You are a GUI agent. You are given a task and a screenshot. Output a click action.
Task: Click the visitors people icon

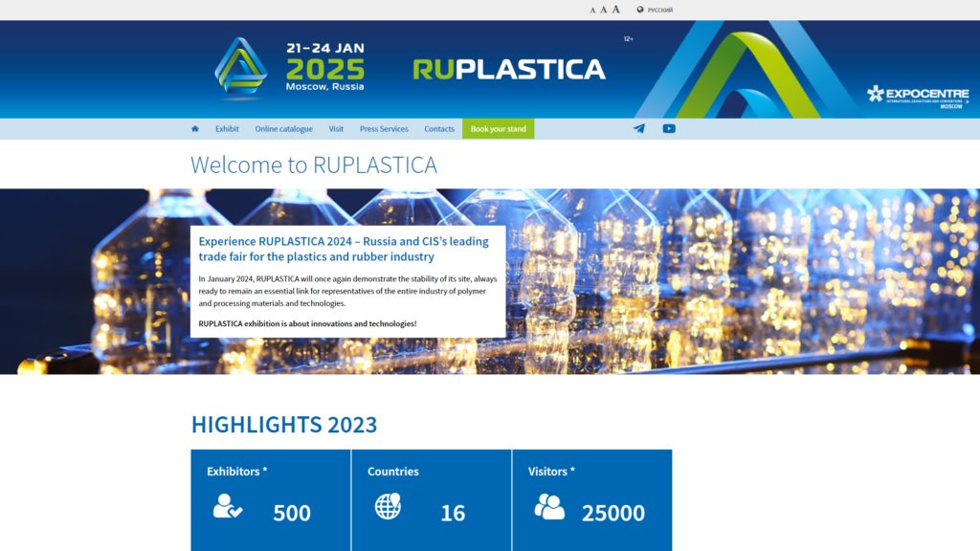[549, 506]
